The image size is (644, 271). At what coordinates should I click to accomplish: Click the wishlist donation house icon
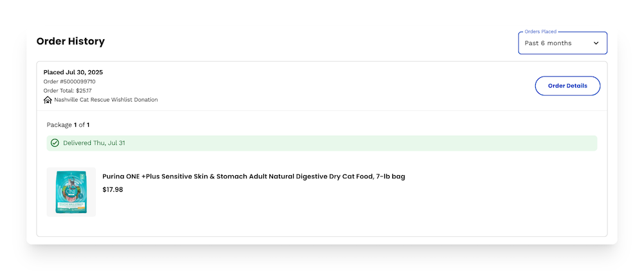click(48, 100)
